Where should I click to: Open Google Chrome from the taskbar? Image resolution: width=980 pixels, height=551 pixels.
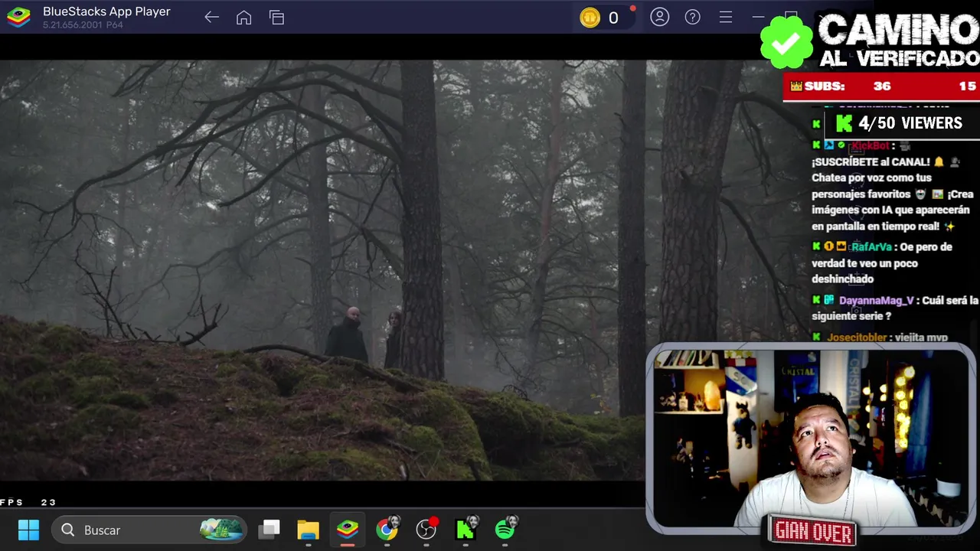pos(387,529)
